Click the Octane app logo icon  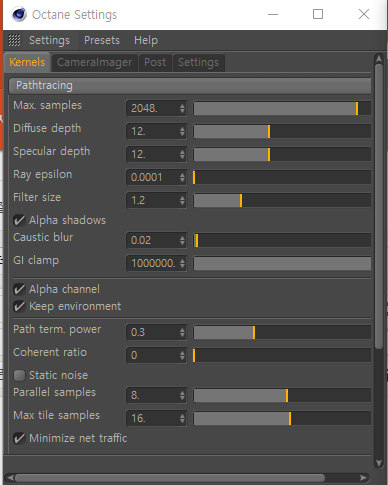click(x=19, y=14)
